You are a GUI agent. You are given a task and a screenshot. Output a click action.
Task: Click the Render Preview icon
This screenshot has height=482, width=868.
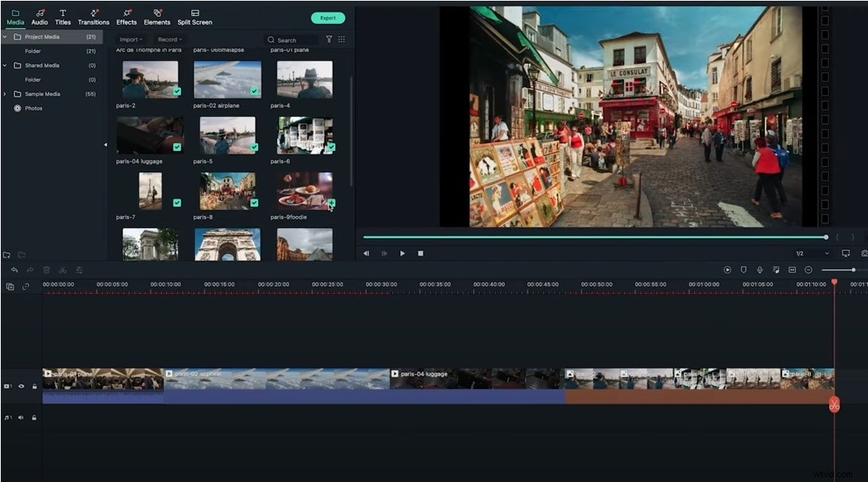pos(727,269)
